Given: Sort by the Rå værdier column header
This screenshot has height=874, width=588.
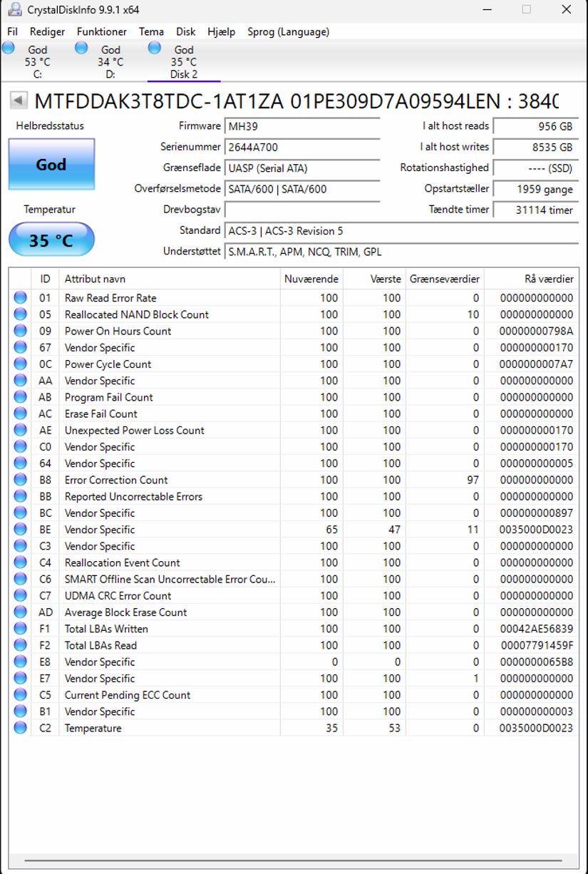Looking at the screenshot, I should pyautogui.click(x=531, y=279).
